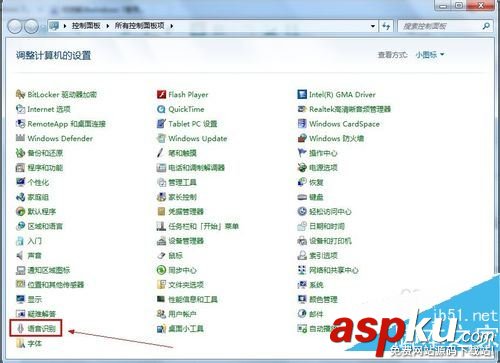Open 位置和其他传感器 link

[x=56, y=285]
